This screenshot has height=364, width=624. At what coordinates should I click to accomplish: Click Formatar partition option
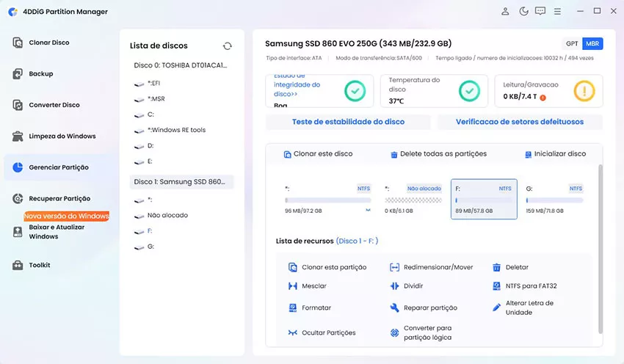(x=310, y=308)
